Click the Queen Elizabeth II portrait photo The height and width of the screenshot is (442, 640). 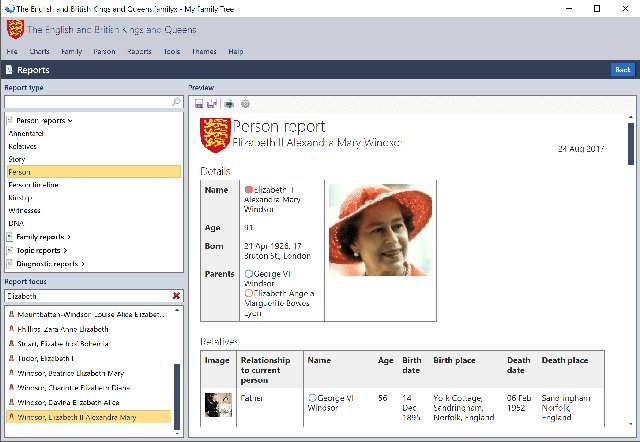point(380,230)
